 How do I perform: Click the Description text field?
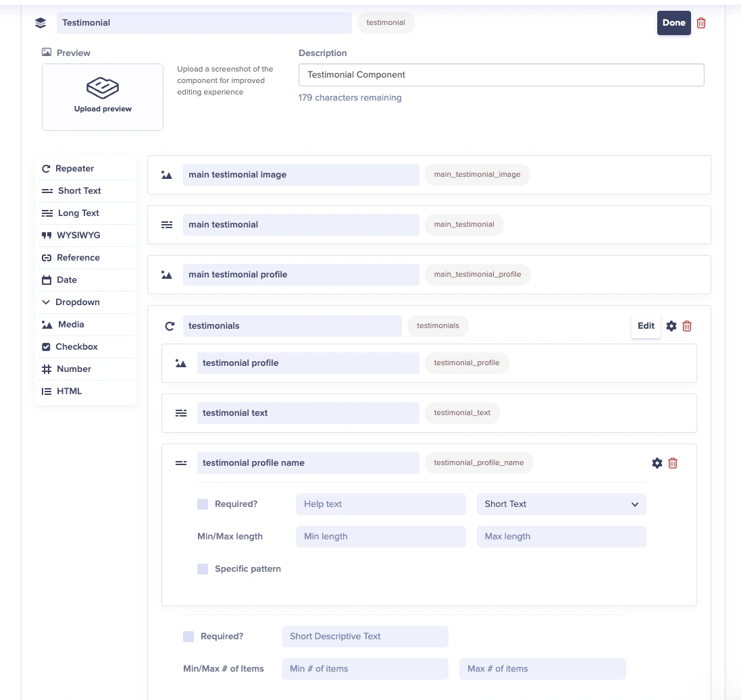501,75
